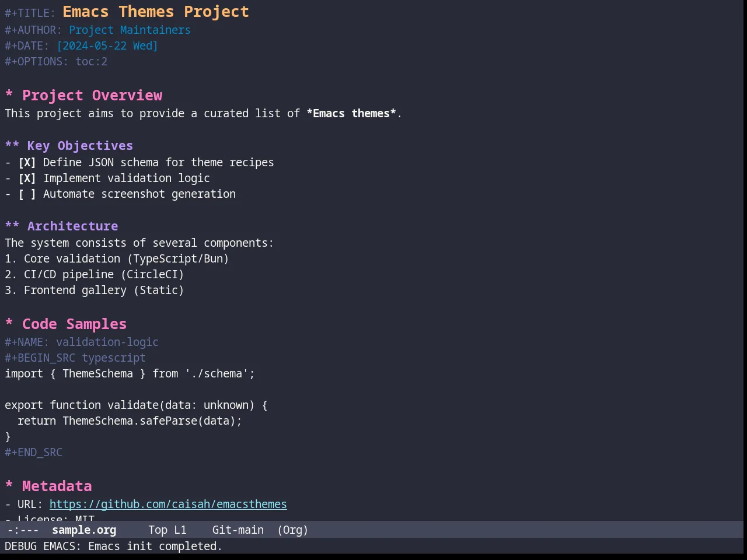Click the 'DEBUG EMACS: Emacs init completed.' echo message
The image size is (747, 560).
coord(113,546)
